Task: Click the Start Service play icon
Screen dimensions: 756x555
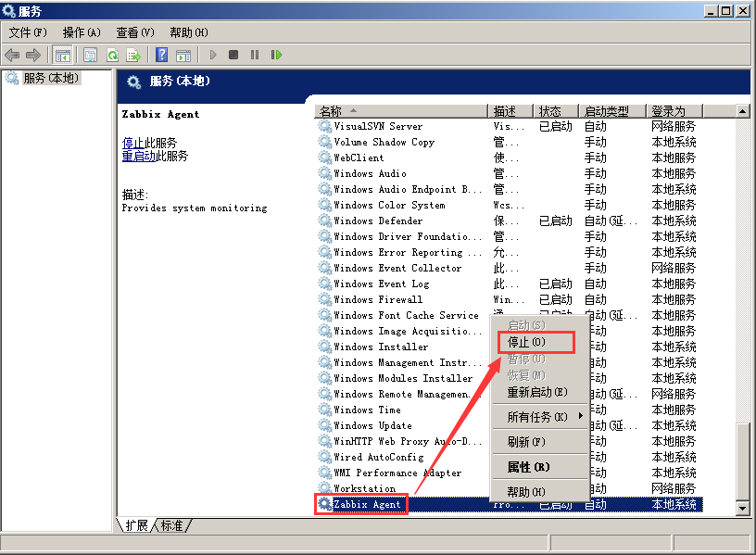Action: (x=213, y=55)
